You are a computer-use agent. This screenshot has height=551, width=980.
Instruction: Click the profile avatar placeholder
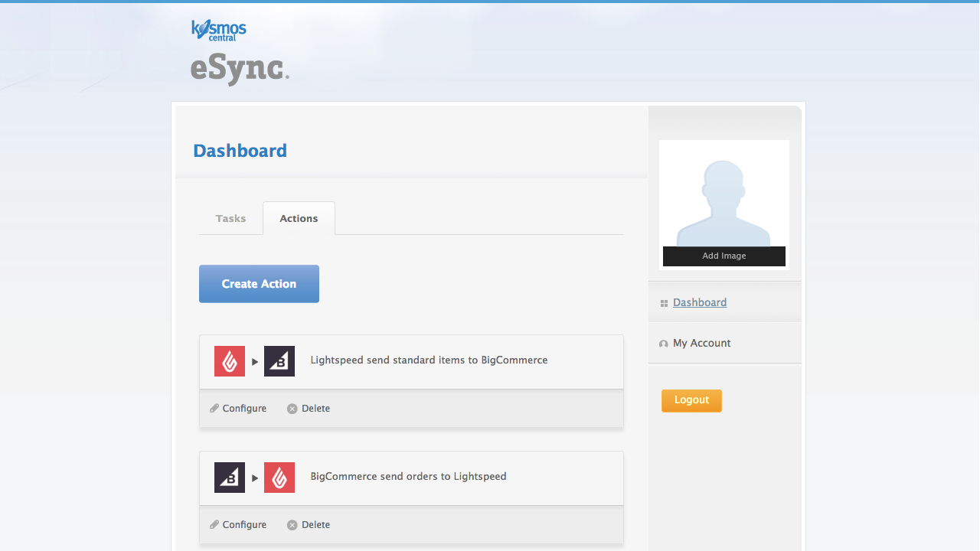point(724,203)
